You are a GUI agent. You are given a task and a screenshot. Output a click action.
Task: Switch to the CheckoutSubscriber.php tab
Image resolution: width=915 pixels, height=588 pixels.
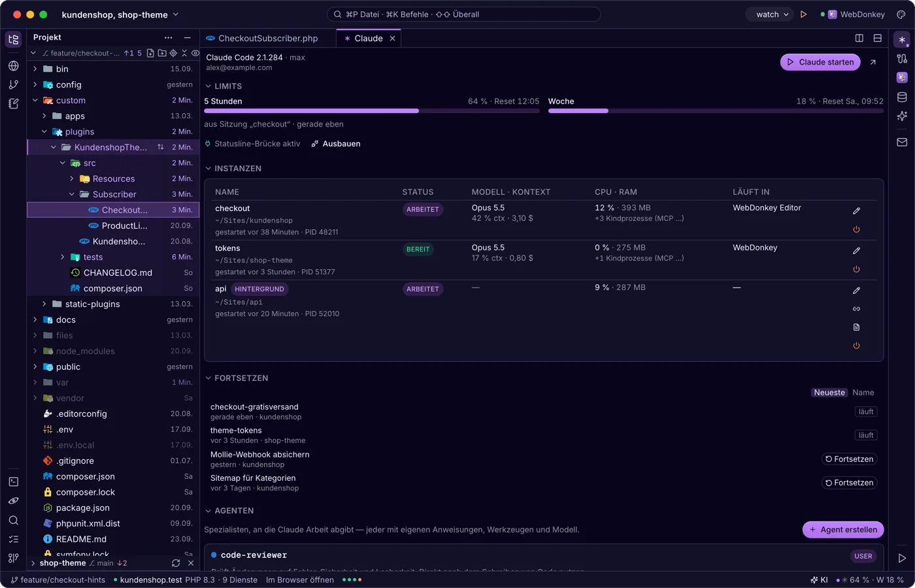[268, 39]
